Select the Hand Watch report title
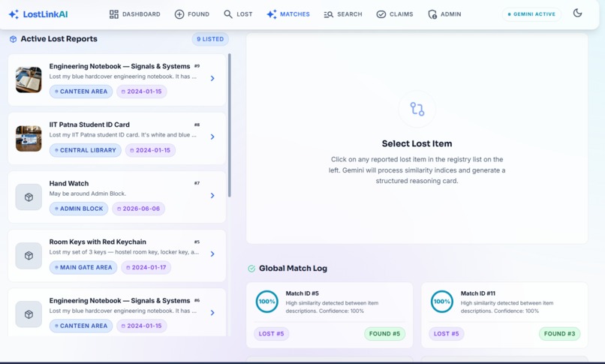The image size is (605, 364). point(69,183)
